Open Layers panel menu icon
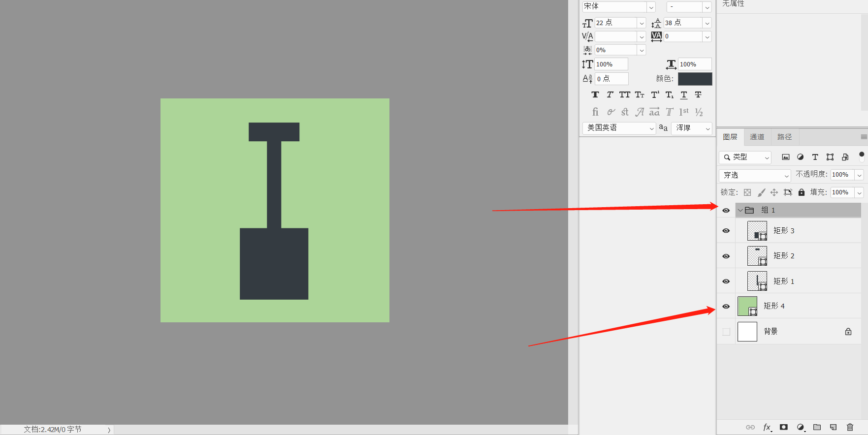868x435 pixels. 864,137
